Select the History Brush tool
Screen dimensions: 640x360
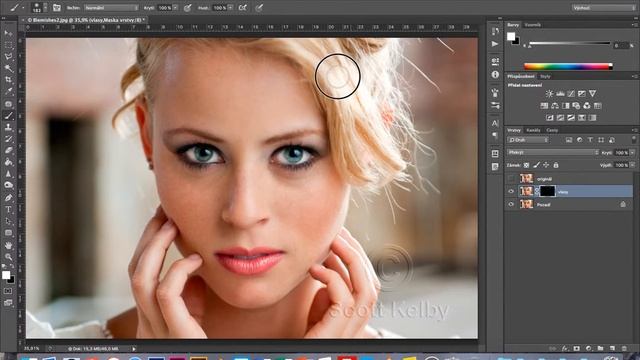tap(8, 139)
